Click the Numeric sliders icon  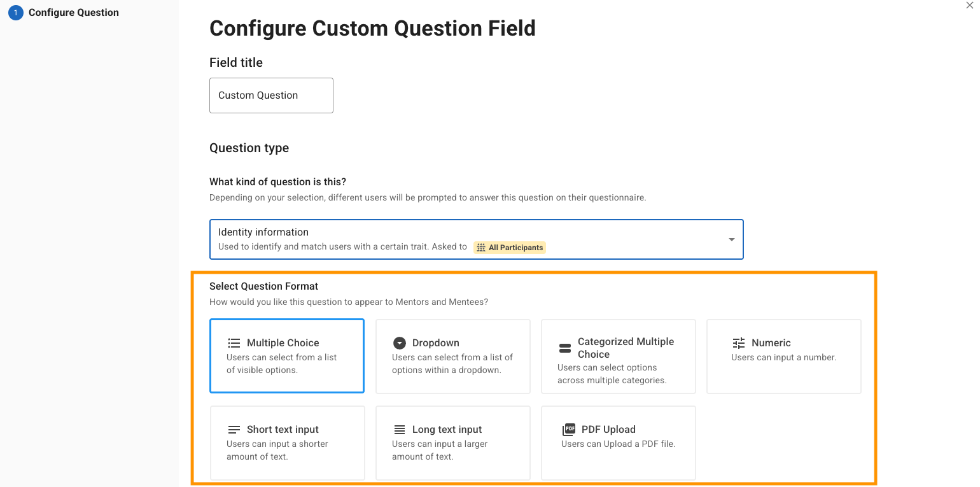click(738, 343)
